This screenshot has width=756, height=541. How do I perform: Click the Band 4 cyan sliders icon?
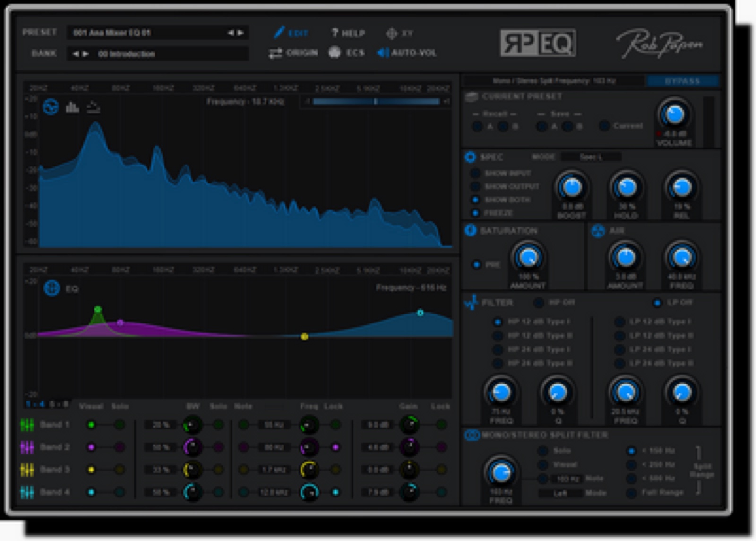(27, 492)
